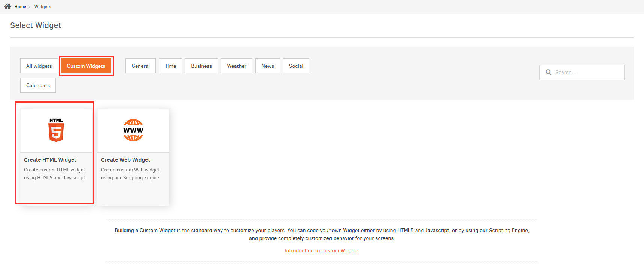This screenshot has height=277, width=644.
Task: Open the HTML5 logo icon card
Action: pyautogui.click(x=56, y=130)
